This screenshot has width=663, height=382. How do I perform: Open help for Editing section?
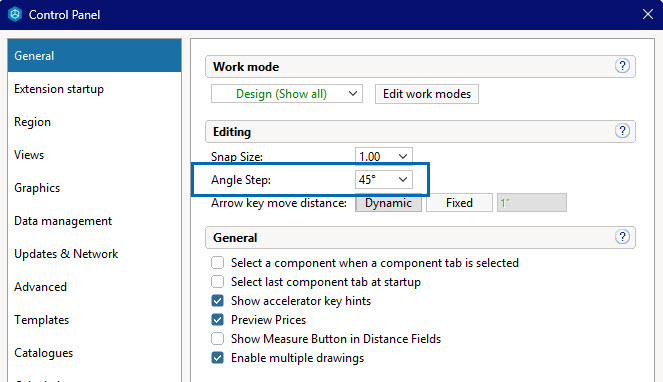[x=622, y=131]
